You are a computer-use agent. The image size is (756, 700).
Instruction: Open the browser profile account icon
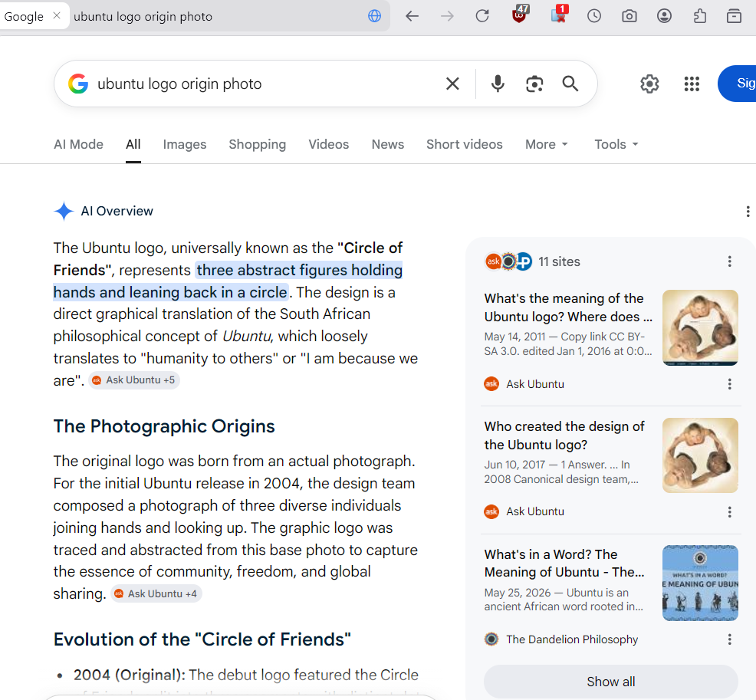point(665,16)
